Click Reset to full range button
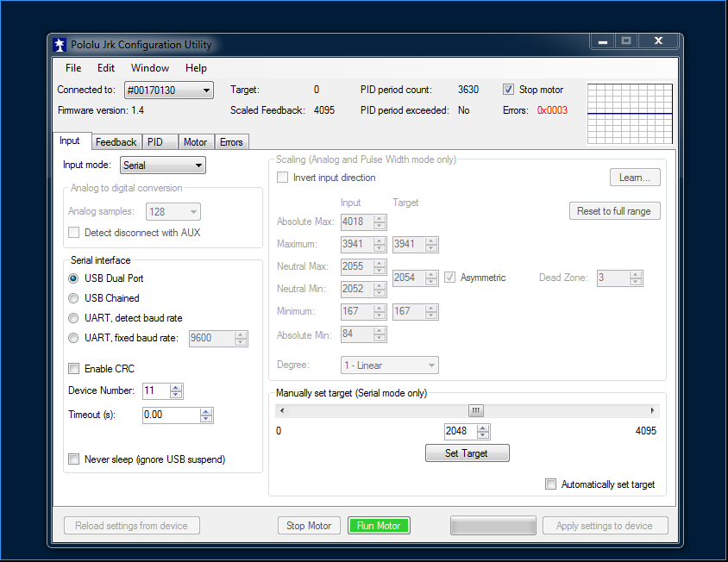Viewport: 728px width, 562px height. (615, 211)
